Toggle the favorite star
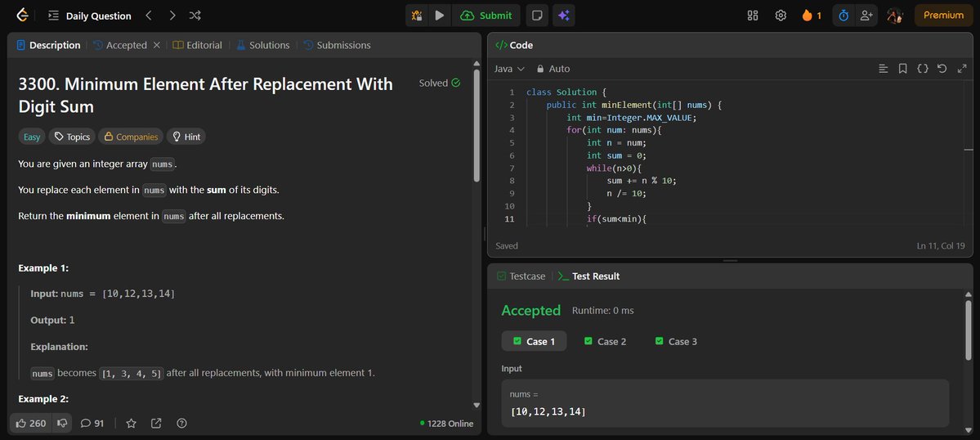 point(131,423)
